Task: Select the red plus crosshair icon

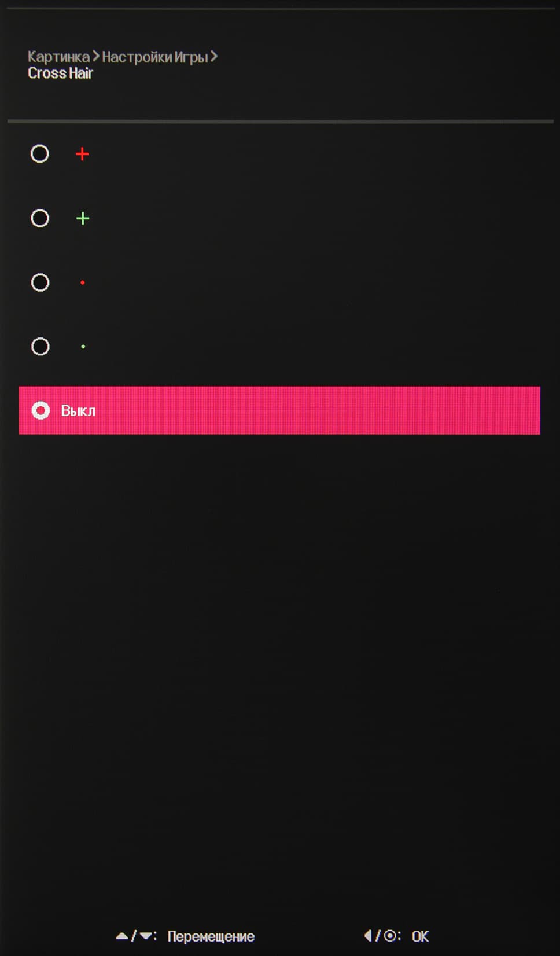Action: [82, 154]
